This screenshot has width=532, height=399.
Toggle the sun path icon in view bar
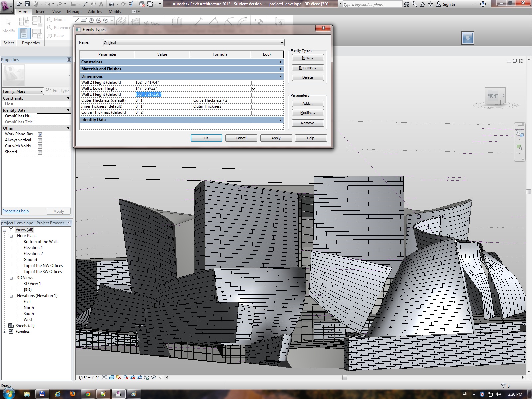point(119,377)
